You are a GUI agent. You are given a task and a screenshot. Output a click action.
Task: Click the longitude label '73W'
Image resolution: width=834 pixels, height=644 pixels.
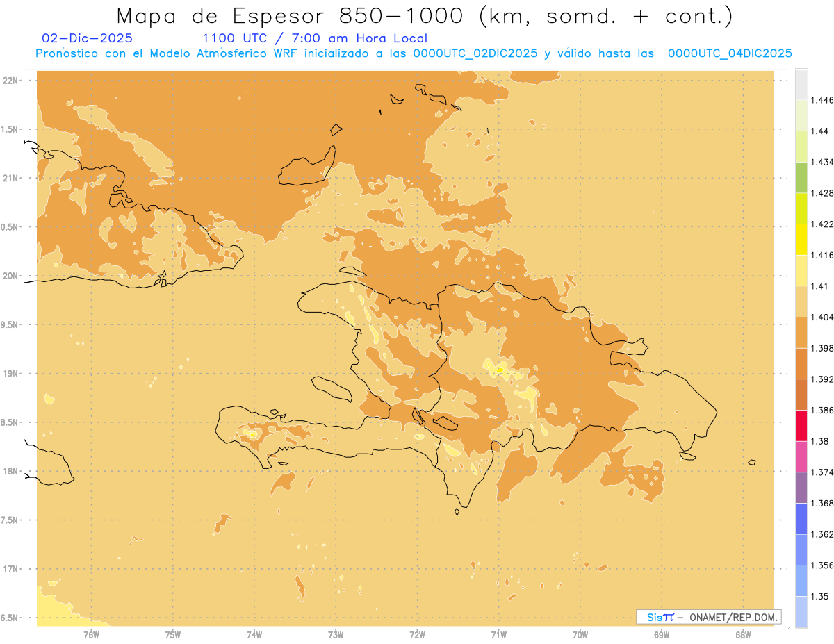point(336,635)
